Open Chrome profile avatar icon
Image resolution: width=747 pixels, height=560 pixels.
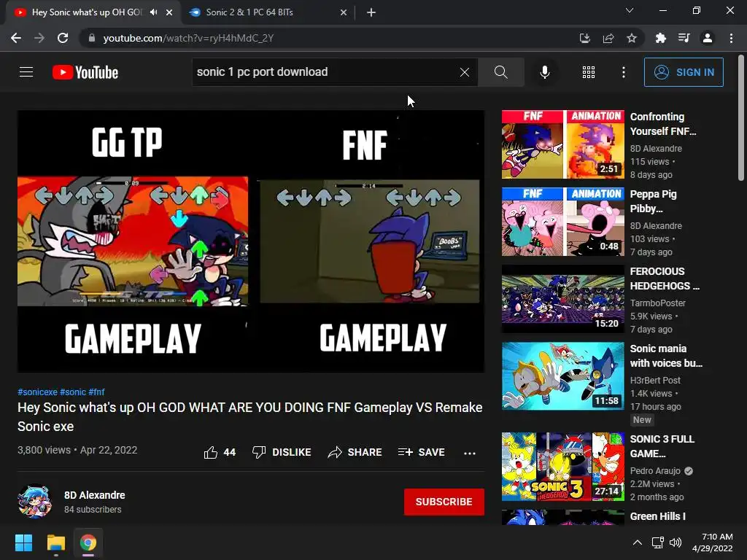tap(708, 38)
